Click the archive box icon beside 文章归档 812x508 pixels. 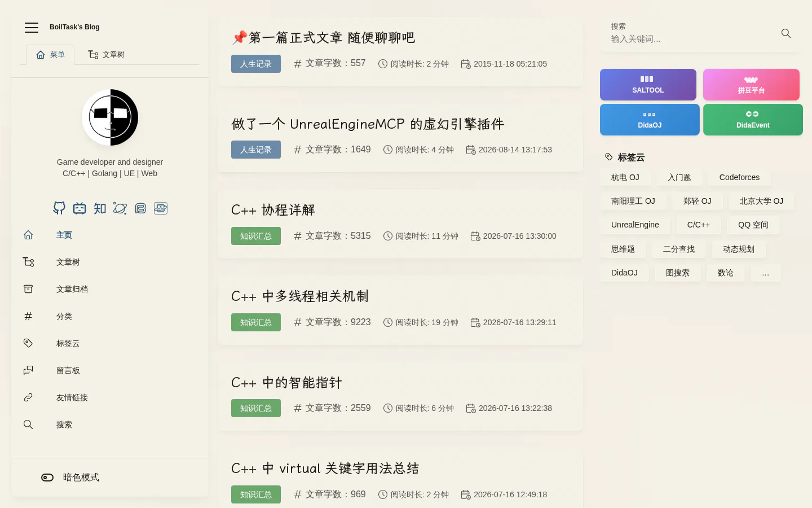tap(28, 289)
